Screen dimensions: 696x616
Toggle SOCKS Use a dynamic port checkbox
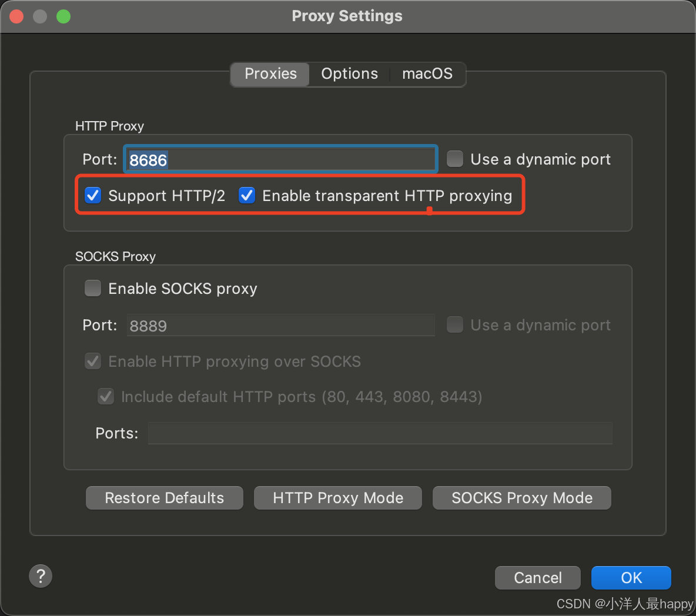click(x=455, y=325)
